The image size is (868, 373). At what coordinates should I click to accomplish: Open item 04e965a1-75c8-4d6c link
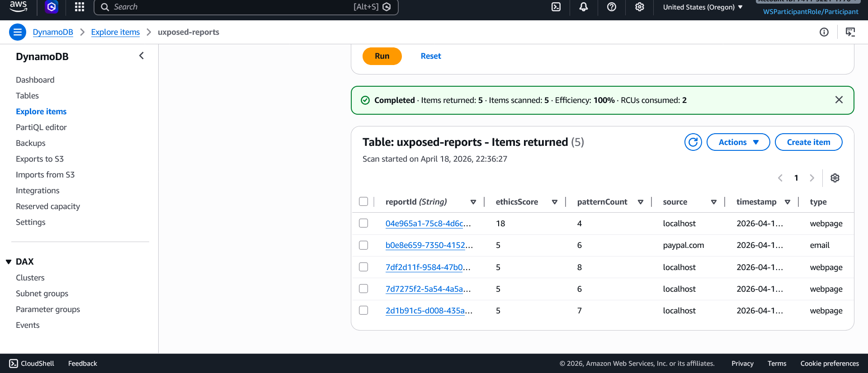428,224
